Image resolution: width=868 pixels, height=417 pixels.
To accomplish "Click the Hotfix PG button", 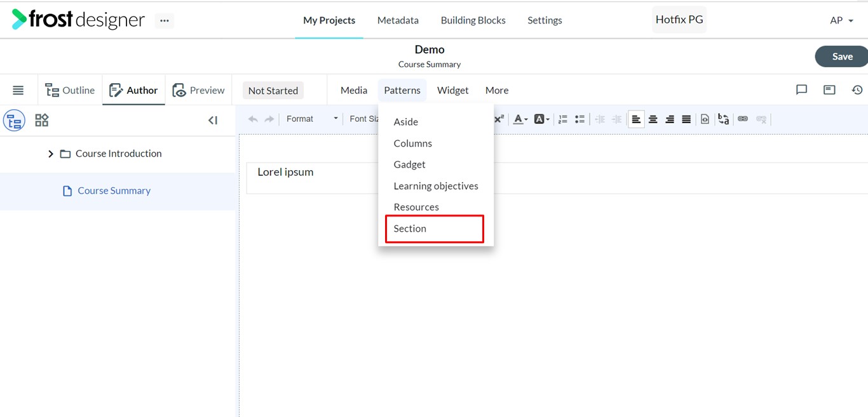I will [x=679, y=20].
